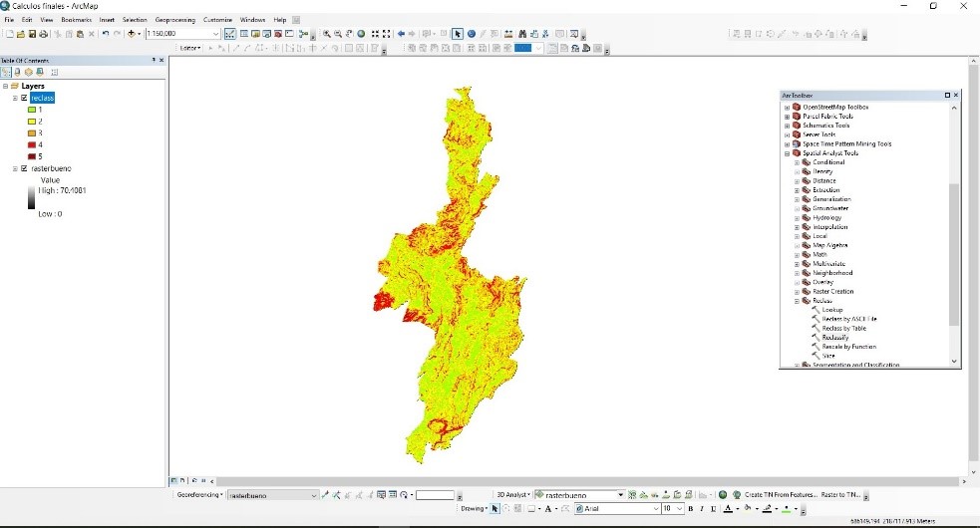
Task: Open the Bookmarks menu
Action: [x=76, y=20]
